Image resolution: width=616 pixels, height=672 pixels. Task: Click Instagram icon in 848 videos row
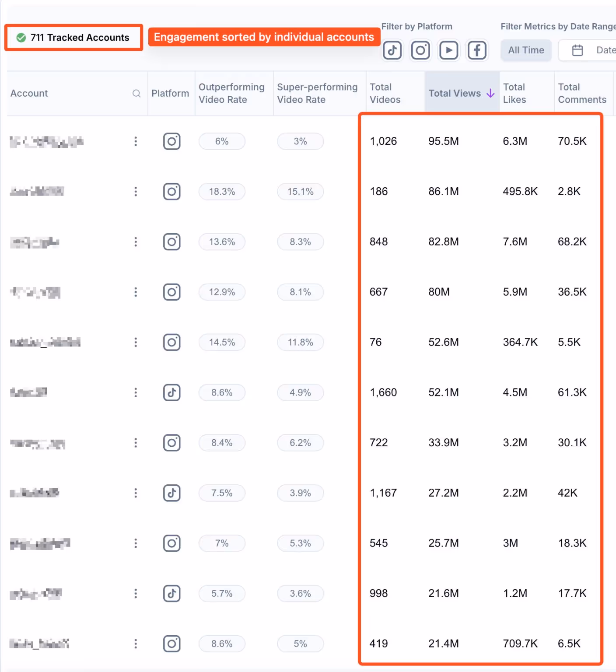[x=172, y=242]
